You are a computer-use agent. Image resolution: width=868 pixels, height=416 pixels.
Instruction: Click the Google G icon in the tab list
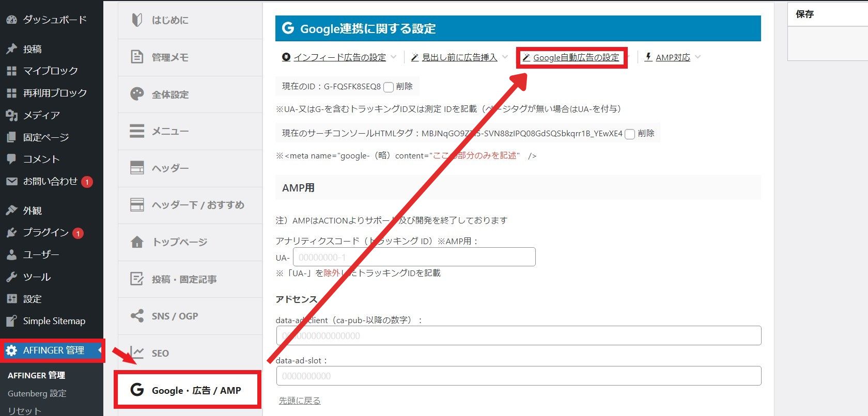point(137,390)
